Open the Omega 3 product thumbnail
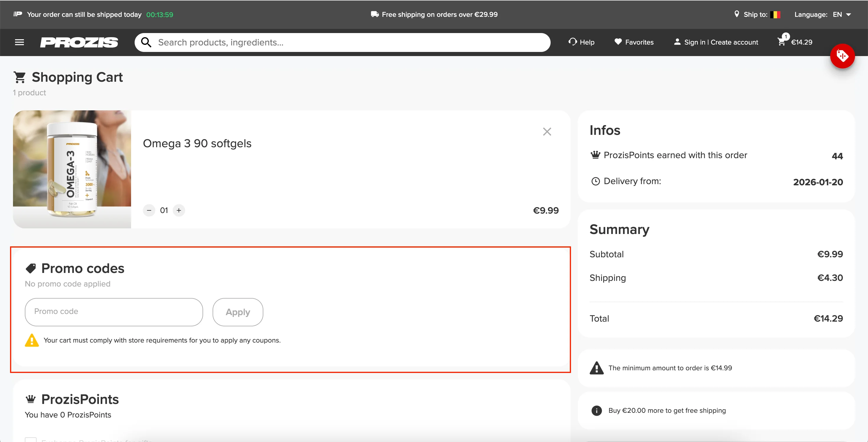Screen dimensions: 868x442 pos(72,169)
